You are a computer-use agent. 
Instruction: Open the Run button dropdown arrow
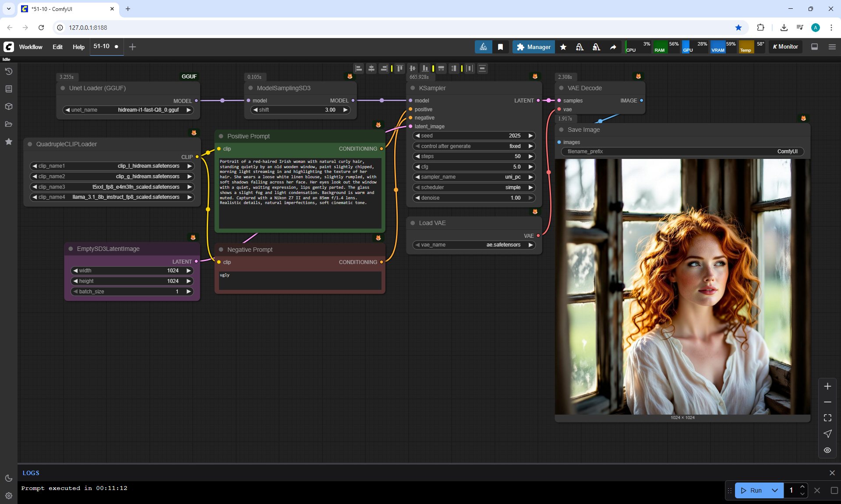(774, 490)
